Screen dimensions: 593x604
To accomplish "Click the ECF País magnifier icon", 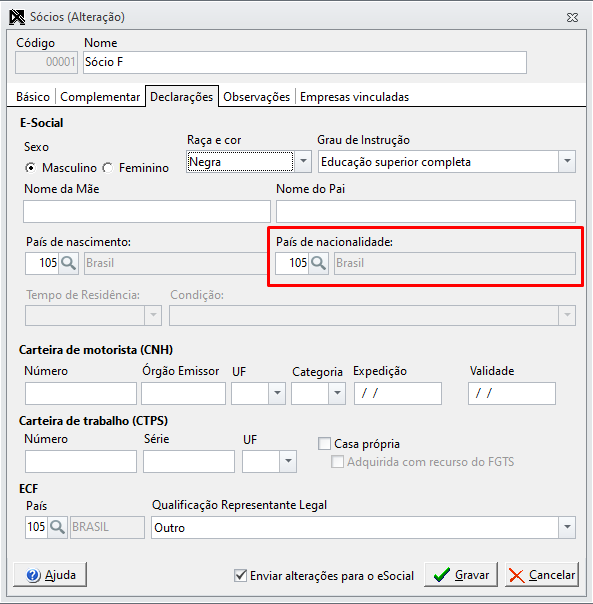I will pos(57,527).
